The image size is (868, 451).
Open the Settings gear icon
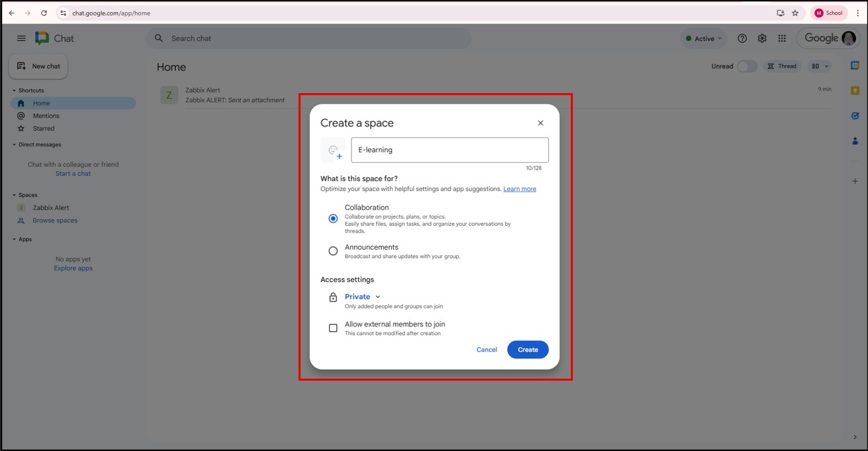tap(762, 39)
